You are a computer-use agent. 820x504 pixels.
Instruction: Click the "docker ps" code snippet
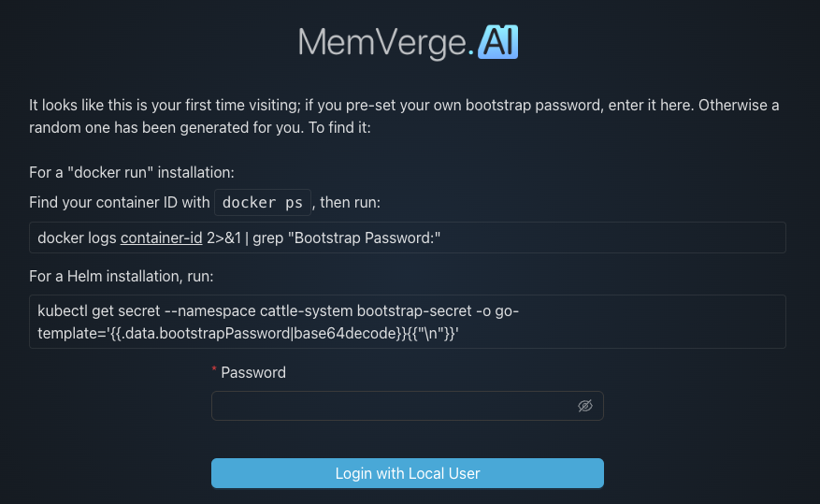(x=263, y=203)
